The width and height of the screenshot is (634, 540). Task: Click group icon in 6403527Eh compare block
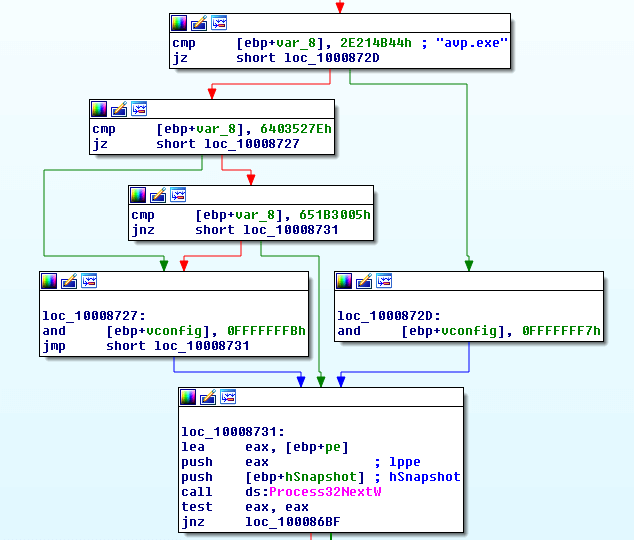tap(139, 109)
